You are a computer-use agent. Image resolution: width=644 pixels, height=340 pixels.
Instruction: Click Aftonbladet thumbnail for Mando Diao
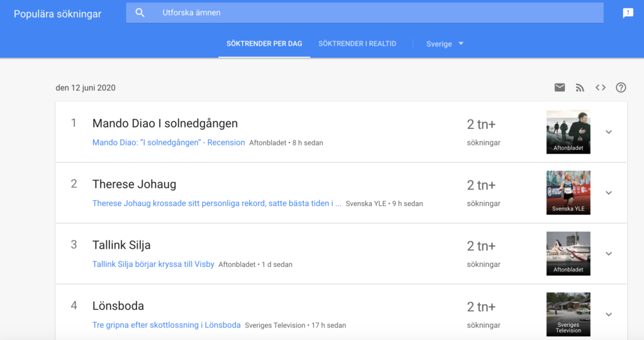coord(569,132)
